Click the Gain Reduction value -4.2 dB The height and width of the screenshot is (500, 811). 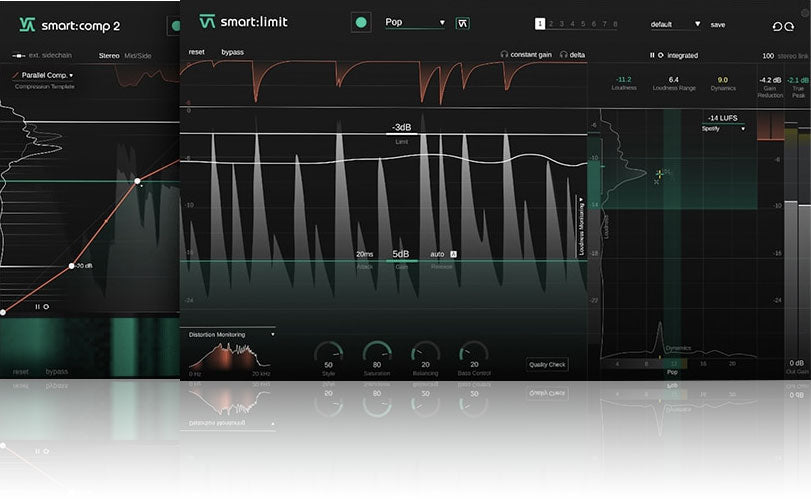770,80
